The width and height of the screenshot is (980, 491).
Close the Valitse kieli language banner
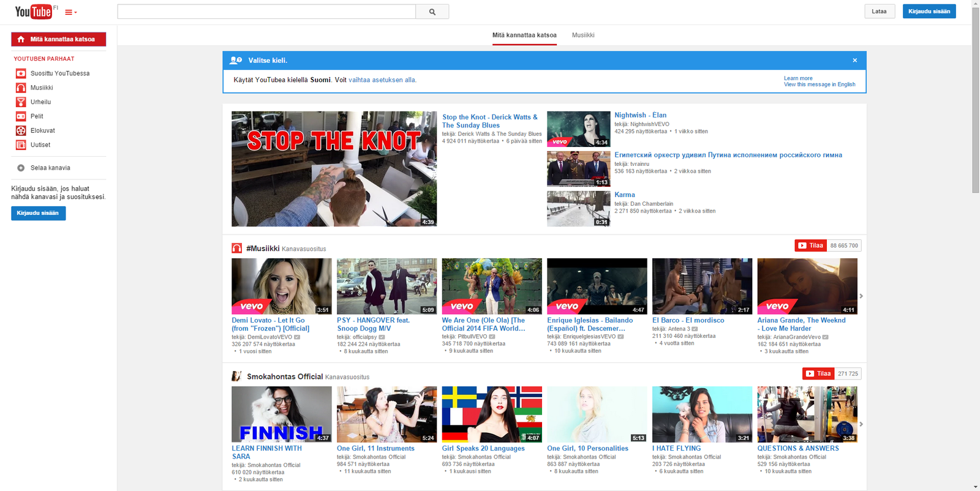tap(854, 60)
